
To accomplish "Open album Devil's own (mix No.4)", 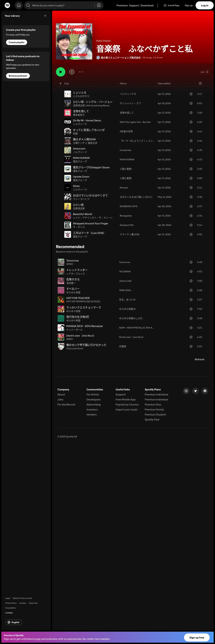I will point(132,337).
